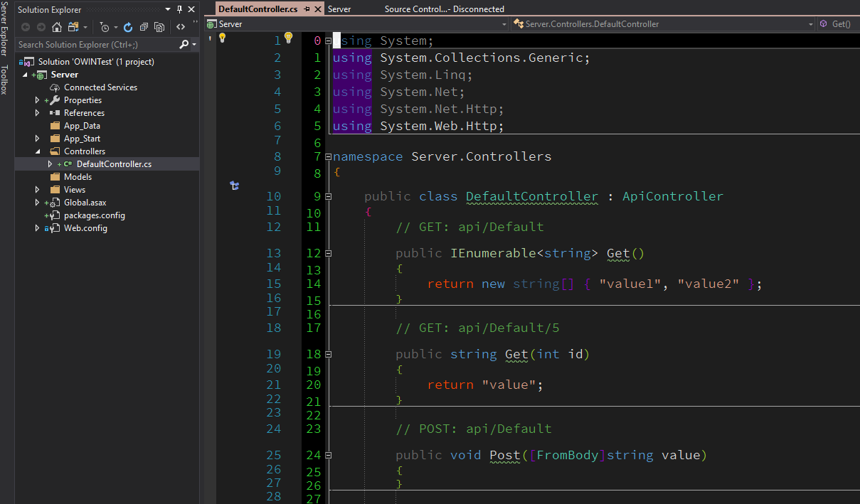Open the Get() member navigation dropdown
Screen dimensions: 860x504
click(839, 23)
